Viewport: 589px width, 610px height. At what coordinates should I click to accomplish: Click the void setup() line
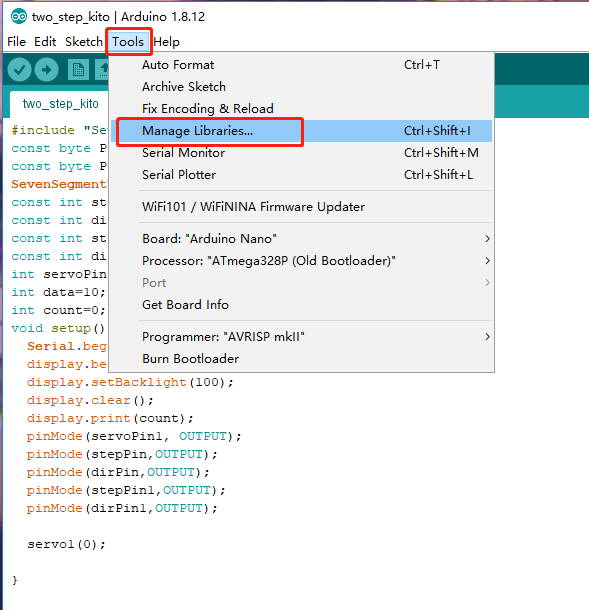[58, 328]
